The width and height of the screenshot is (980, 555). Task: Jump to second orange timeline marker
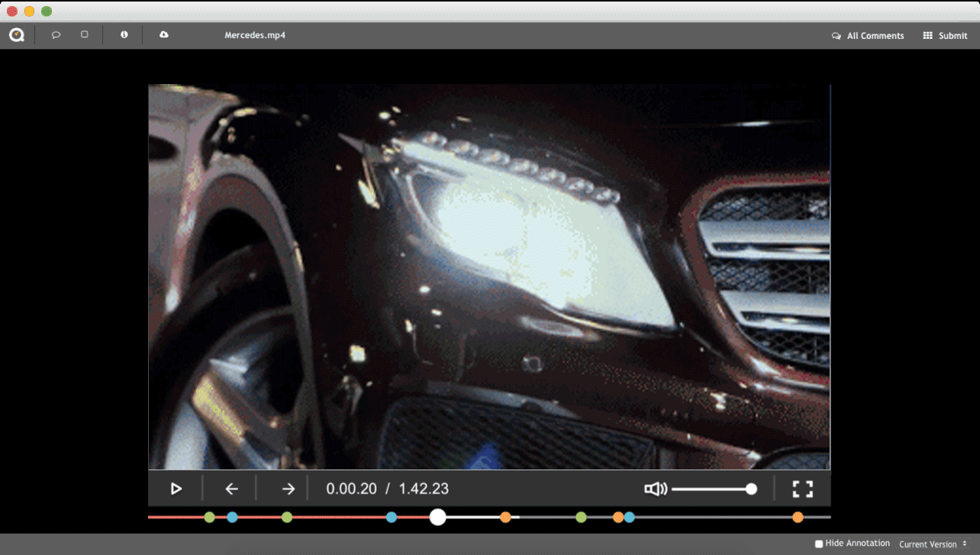pyautogui.click(x=617, y=517)
